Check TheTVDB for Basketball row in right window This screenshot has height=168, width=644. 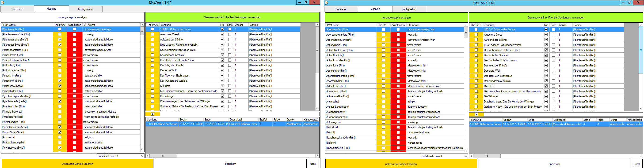click(383, 127)
